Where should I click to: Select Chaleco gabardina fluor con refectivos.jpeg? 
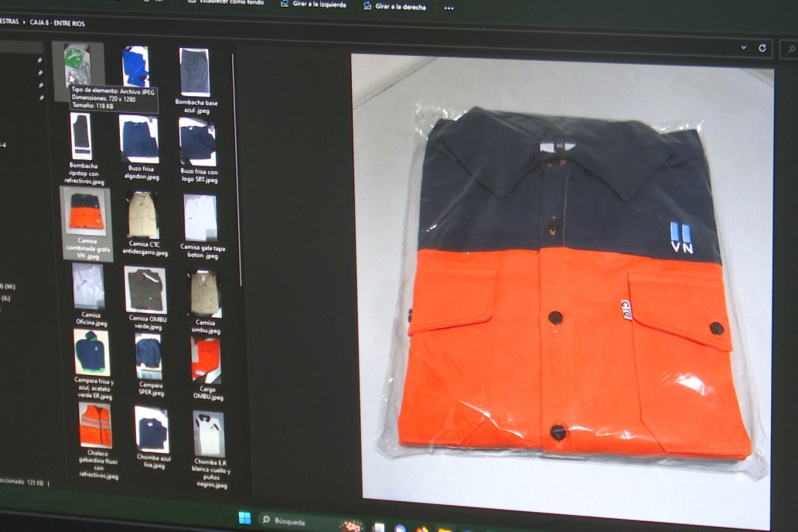[97, 441]
